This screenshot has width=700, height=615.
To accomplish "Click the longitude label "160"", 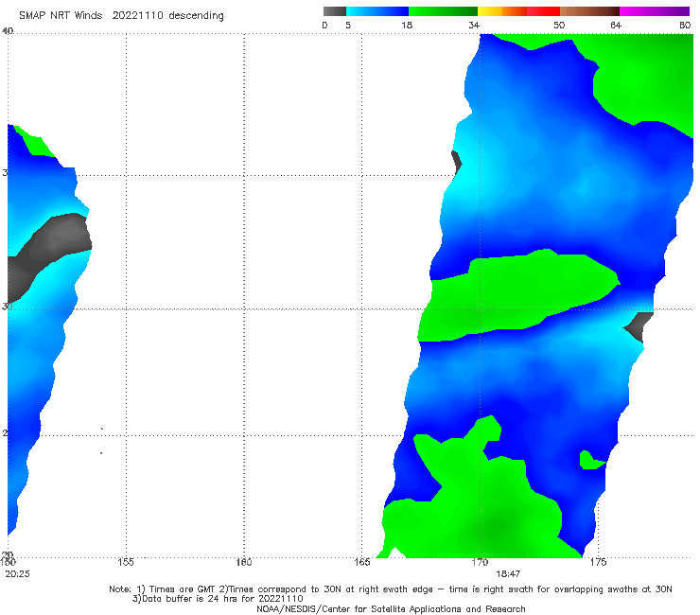I will [244, 562].
